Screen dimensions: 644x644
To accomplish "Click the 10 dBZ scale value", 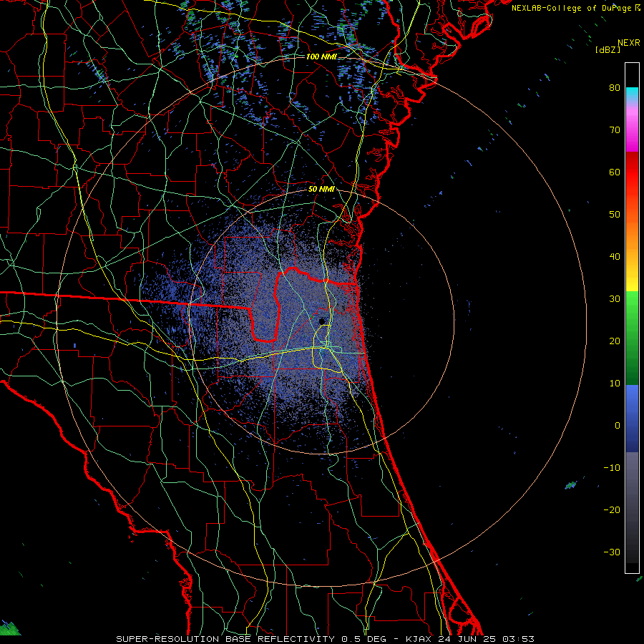I will pos(615,384).
